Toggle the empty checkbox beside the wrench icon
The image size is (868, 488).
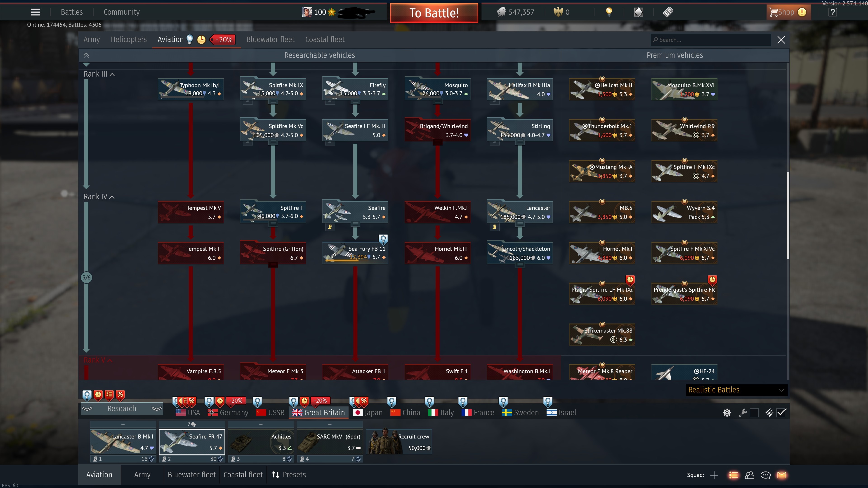[755, 413]
